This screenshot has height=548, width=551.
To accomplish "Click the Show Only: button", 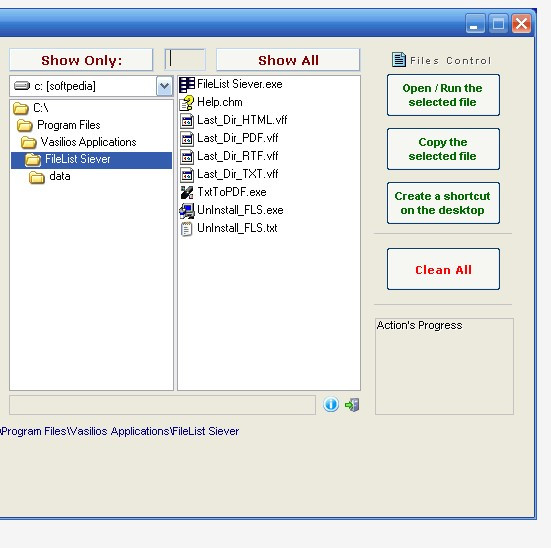I will pos(81,60).
